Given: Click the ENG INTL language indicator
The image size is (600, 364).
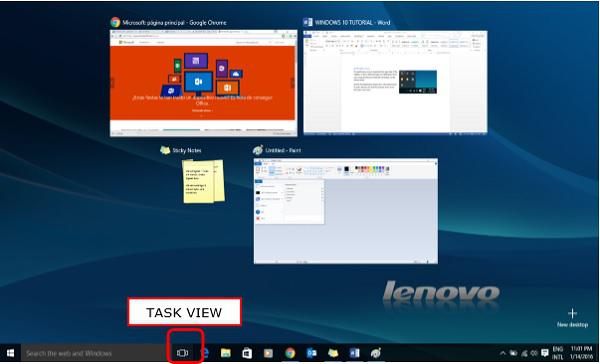Looking at the screenshot, I should 558,353.
